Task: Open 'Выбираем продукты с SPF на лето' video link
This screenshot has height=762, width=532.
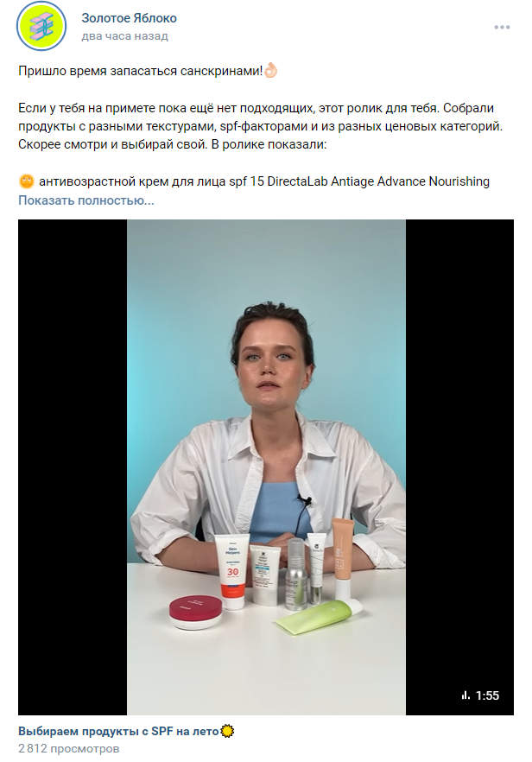Action: tap(118, 731)
